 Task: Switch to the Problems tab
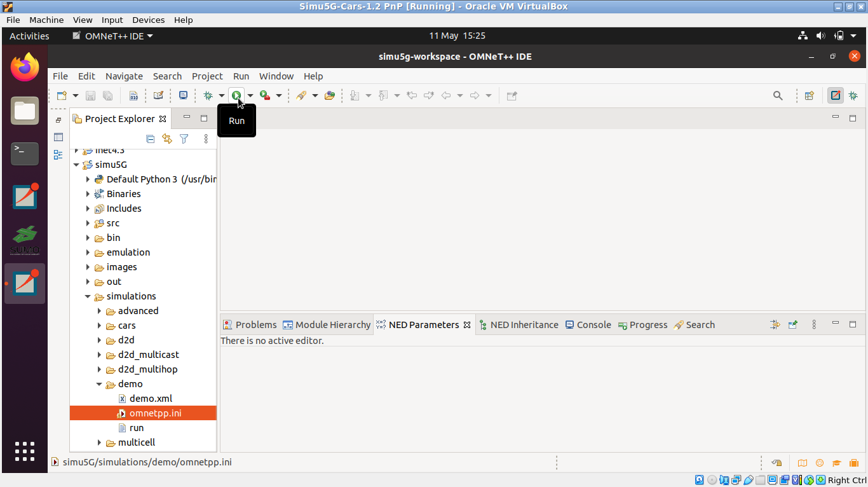[250, 325]
